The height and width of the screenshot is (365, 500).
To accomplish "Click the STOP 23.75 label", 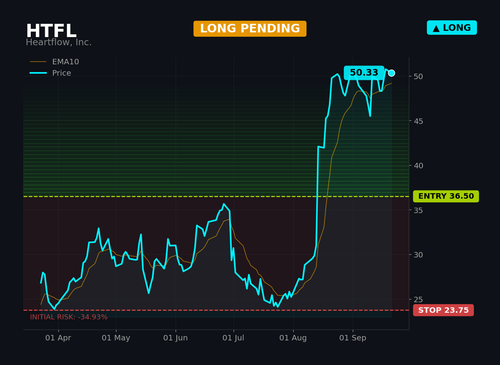I will click(x=443, y=310).
